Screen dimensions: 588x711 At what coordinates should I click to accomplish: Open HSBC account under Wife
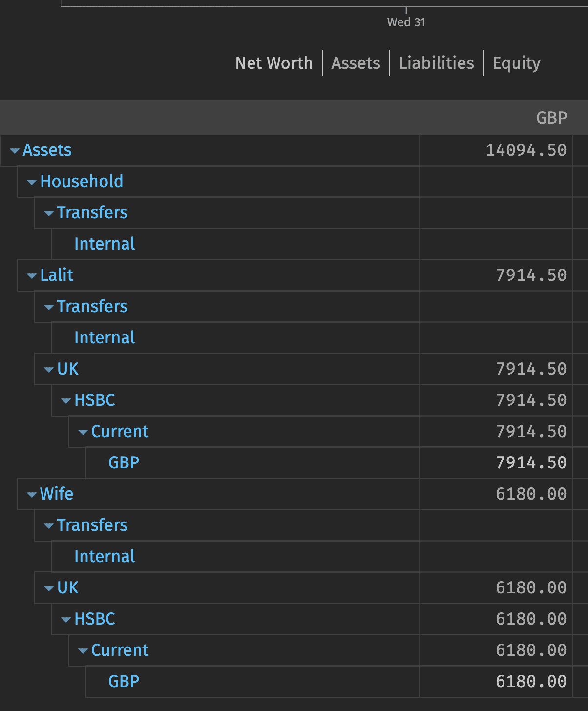(94, 619)
